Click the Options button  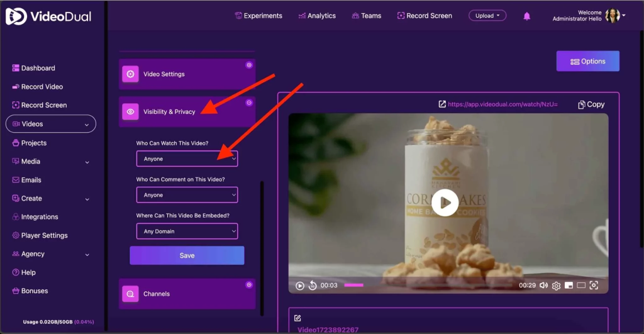(x=587, y=61)
